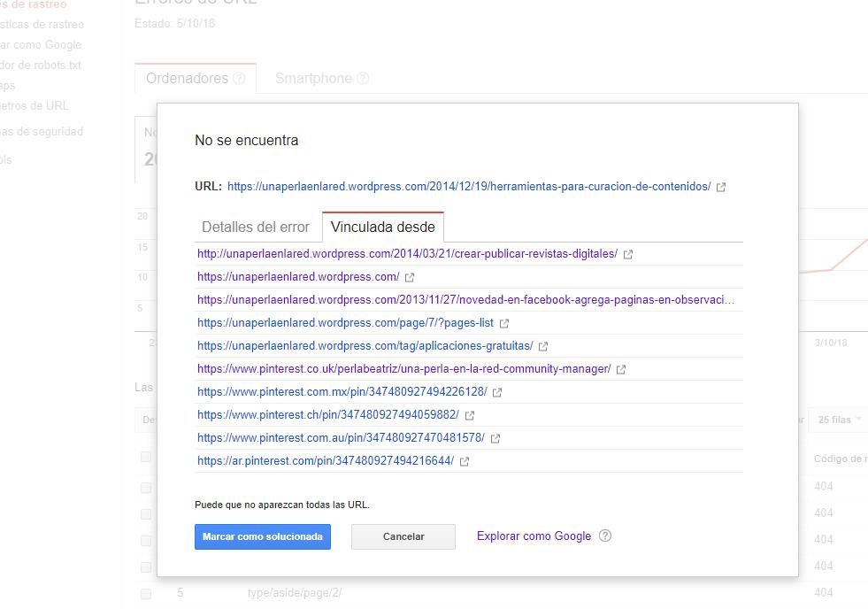Switch to the Smartphone tab

coord(313,79)
